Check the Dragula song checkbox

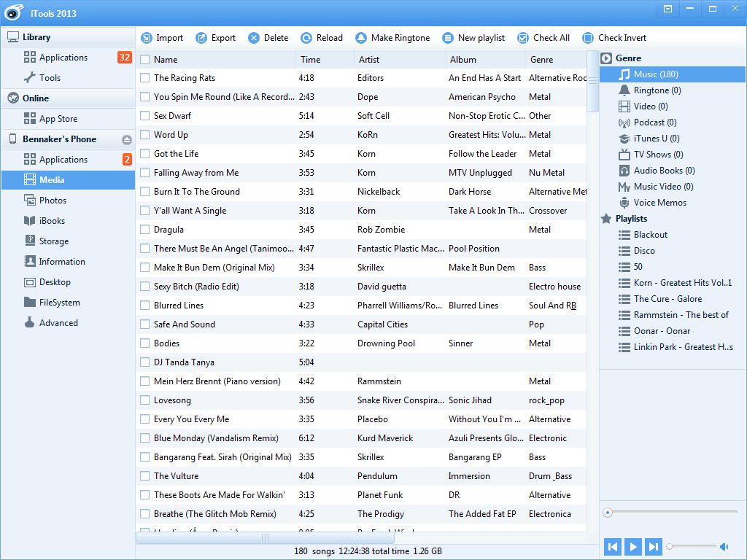(x=145, y=230)
